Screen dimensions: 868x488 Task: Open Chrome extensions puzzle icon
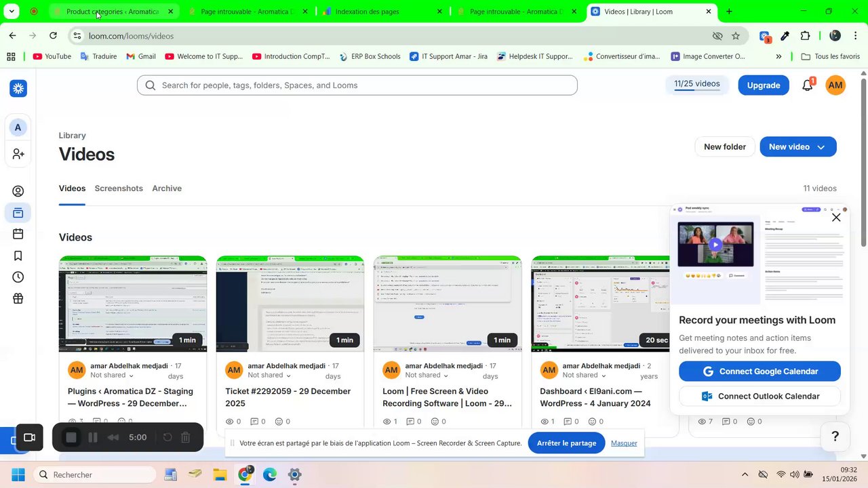(806, 36)
